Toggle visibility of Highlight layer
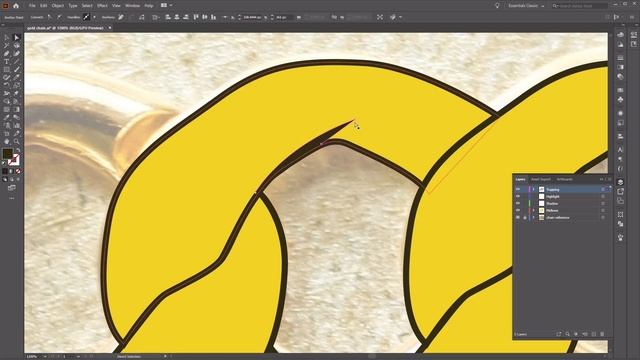The width and height of the screenshot is (640, 360). click(x=518, y=196)
